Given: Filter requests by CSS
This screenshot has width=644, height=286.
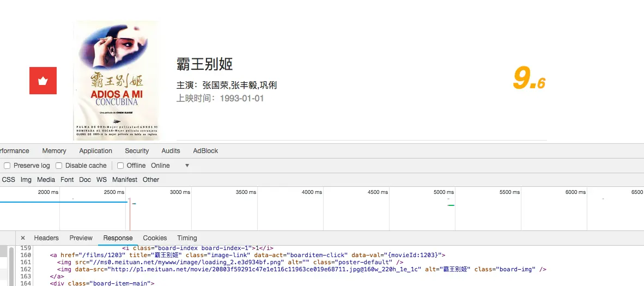Looking at the screenshot, I should [8, 180].
